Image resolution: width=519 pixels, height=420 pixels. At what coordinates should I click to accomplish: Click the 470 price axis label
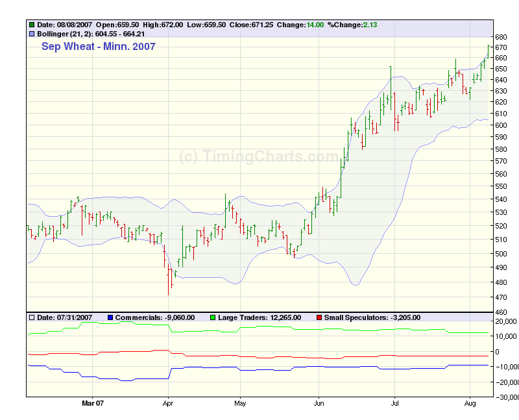[x=501, y=297]
